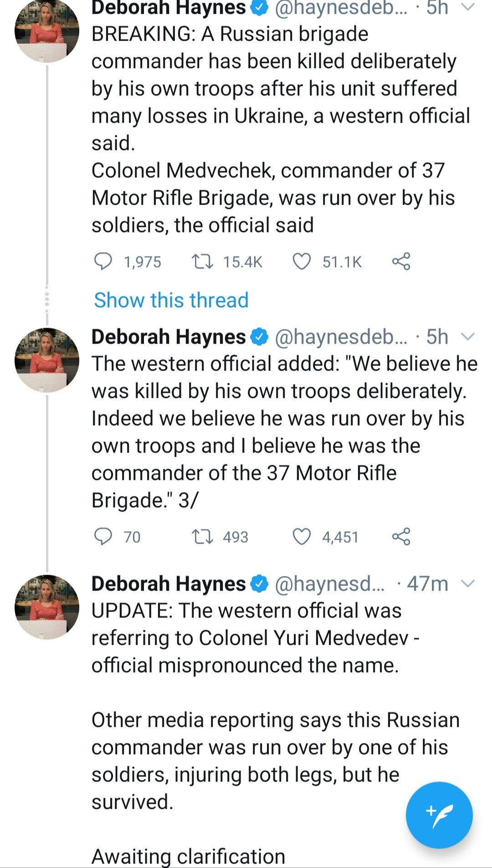Screen dimensions: 492x868
Task: Like the tweet with 51.1K likes
Action: [302, 262]
